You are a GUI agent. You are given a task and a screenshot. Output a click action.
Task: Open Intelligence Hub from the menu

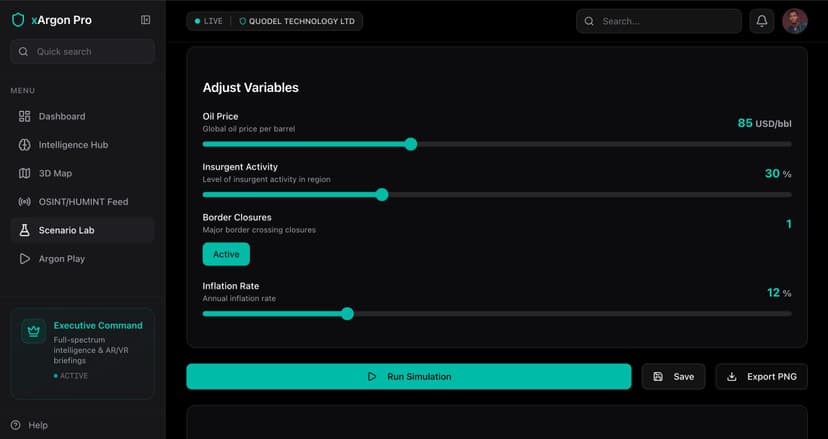73,145
